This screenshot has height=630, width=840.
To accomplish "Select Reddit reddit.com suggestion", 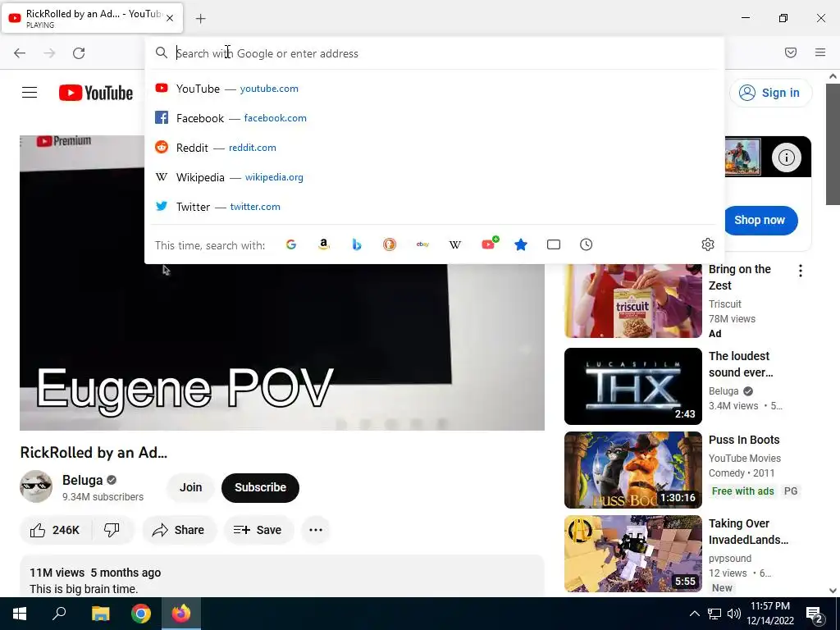I will (434, 148).
